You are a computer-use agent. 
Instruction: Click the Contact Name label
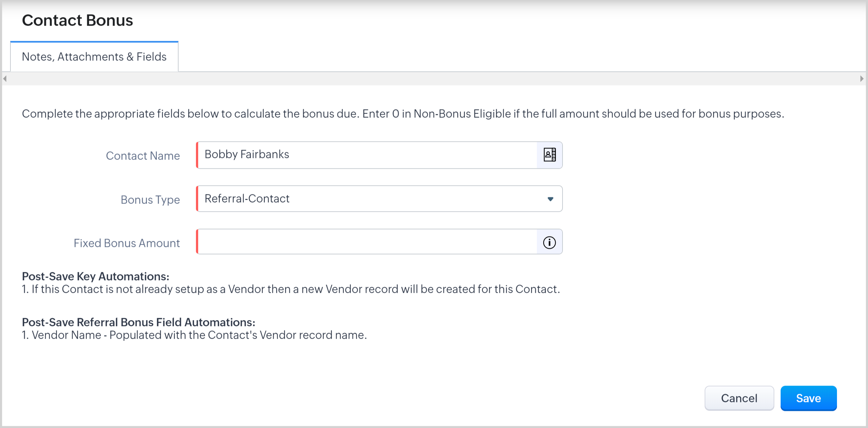tap(143, 156)
